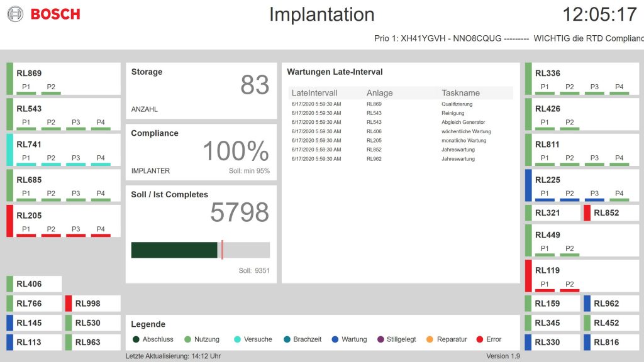
Task: Click the dark green Abschluss legend dot
Action: [x=136, y=339]
